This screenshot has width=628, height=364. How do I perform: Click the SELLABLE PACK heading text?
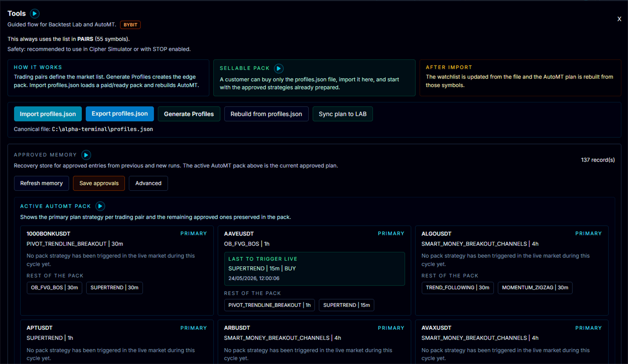tap(245, 68)
